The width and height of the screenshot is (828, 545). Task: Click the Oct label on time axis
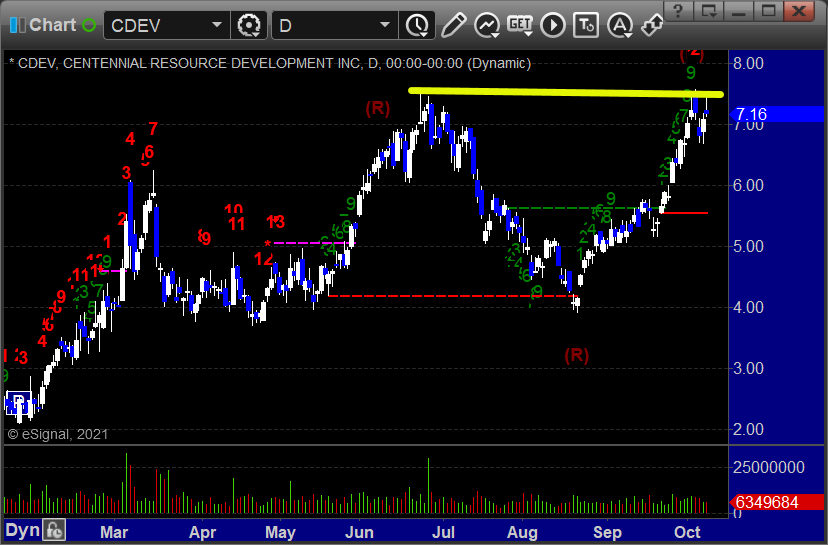687,532
